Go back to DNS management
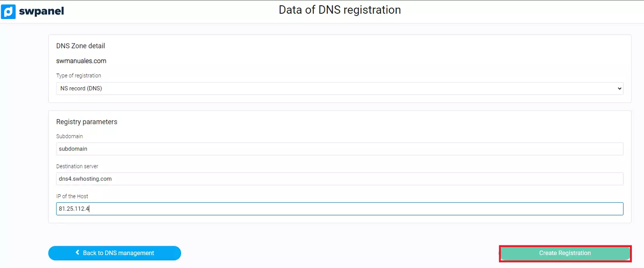 pyautogui.click(x=115, y=253)
